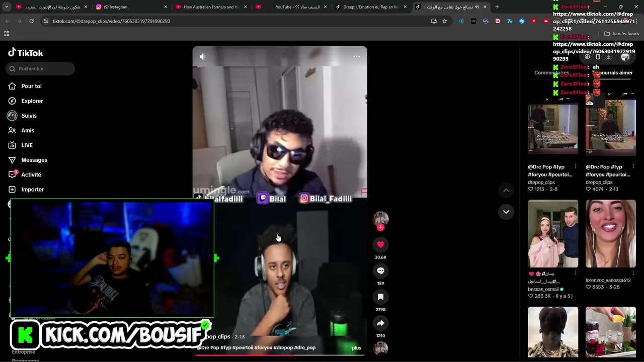Select the Tu pourrais aimer tab

click(x=612, y=73)
